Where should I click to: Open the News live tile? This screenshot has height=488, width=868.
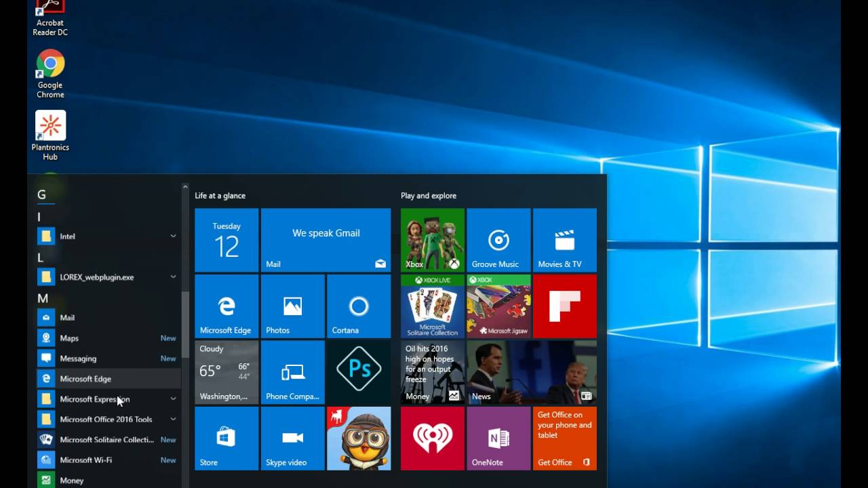pyautogui.click(x=532, y=372)
